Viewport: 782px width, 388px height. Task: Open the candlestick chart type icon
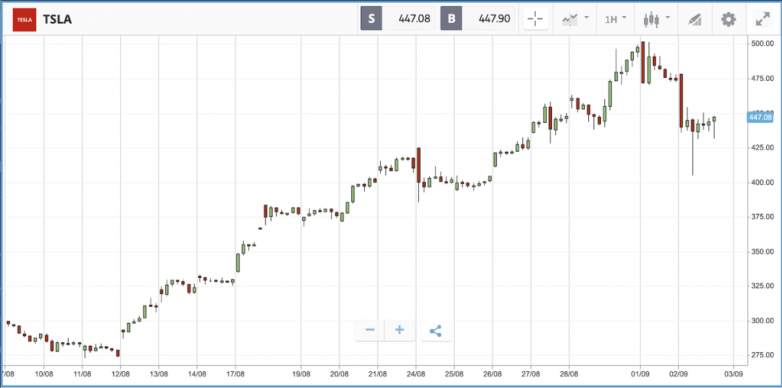(651, 19)
